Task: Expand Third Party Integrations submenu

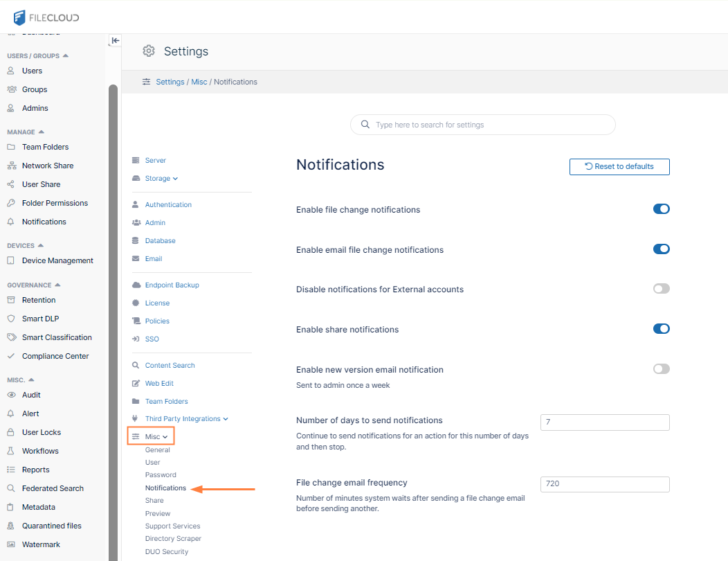Action: pyautogui.click(x=187, y=419)
